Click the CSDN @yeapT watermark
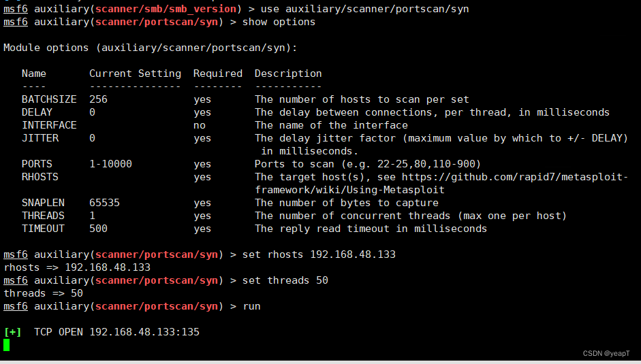641x364 pixels. coord(606,353)
